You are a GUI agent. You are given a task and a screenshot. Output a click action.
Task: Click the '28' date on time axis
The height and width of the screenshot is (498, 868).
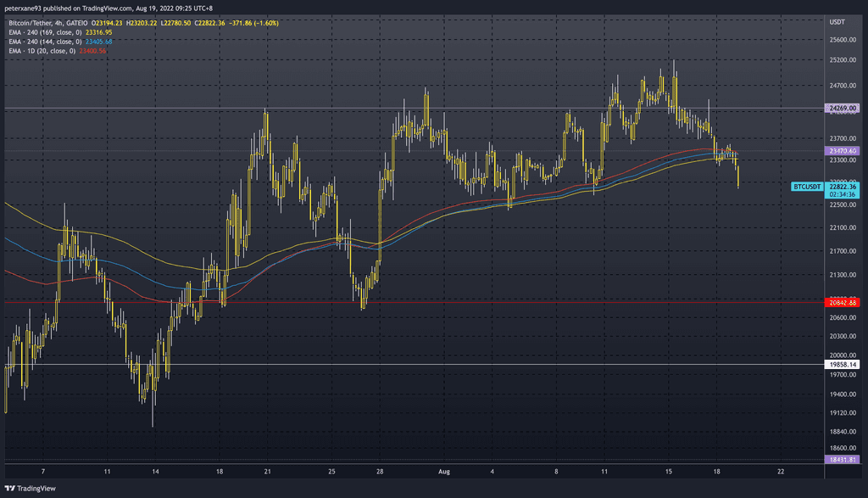pos(380,472)
